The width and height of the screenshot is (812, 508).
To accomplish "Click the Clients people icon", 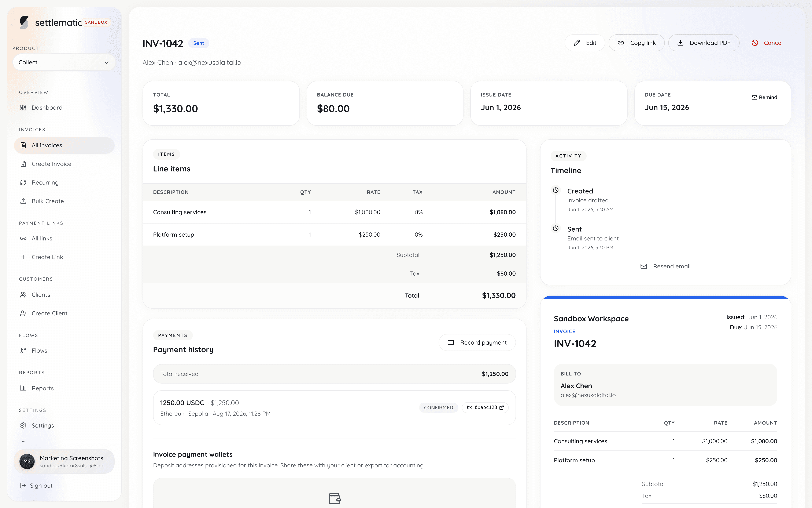I will point(23,295).
